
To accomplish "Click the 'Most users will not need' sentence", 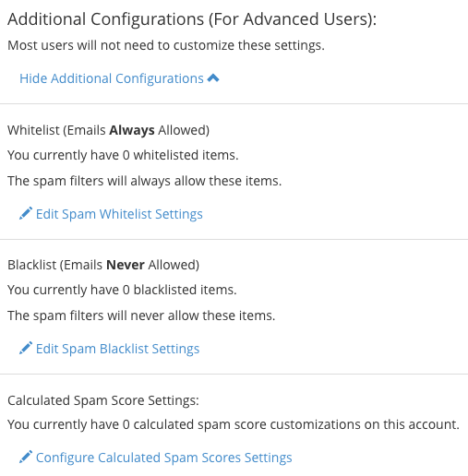I will [166, 45].
